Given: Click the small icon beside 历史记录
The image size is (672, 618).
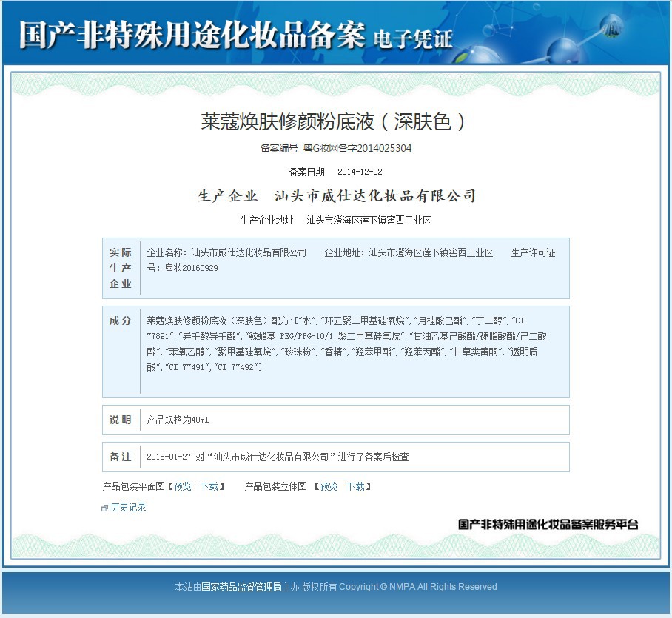Looking at the screenshot, I should (104, 508).
